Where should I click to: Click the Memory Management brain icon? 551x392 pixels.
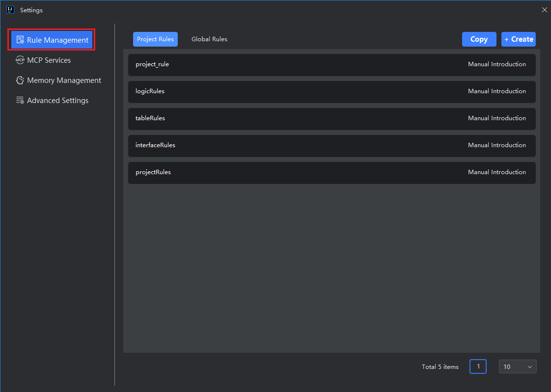click(20, 80)
